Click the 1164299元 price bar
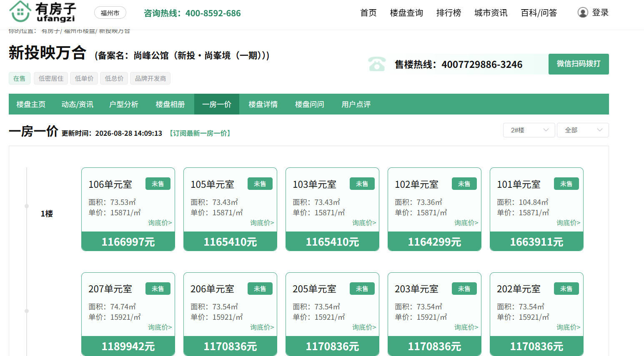644x356 pixels. [x=435, y=241]
